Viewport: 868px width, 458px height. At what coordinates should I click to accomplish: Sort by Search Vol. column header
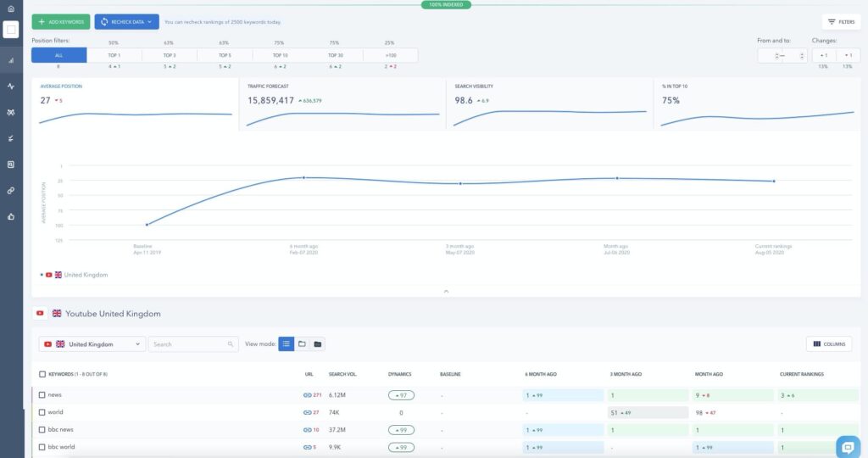pos(342,374)
